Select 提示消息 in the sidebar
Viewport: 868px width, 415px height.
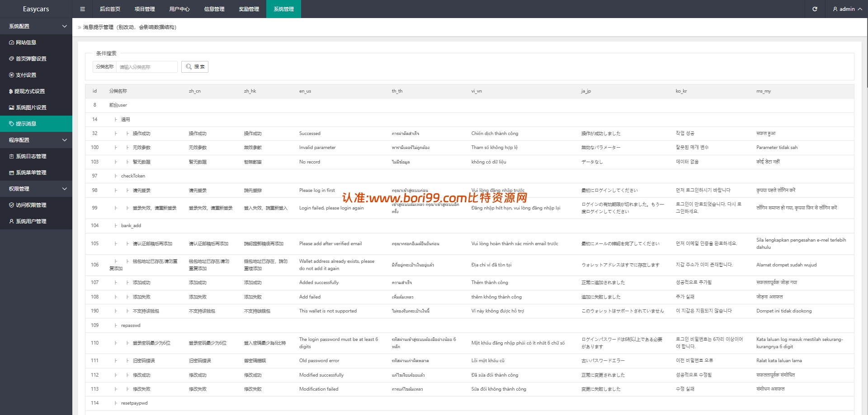(36, 124)
